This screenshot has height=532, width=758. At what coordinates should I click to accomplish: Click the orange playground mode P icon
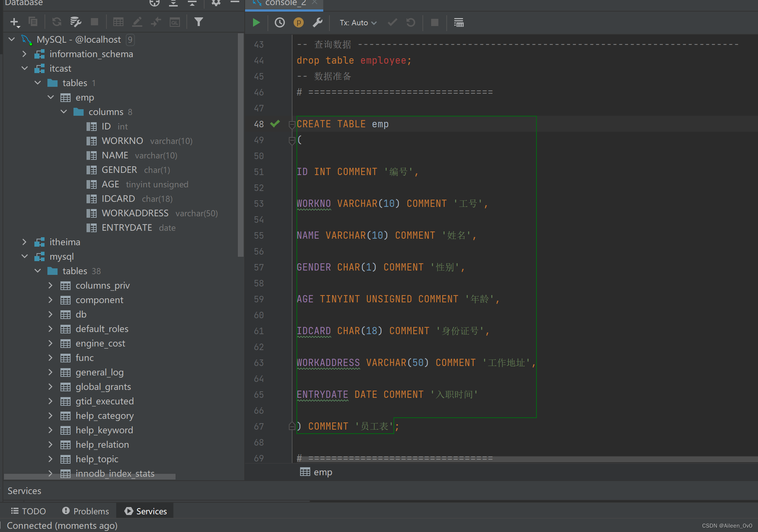[x=298, y=23]
